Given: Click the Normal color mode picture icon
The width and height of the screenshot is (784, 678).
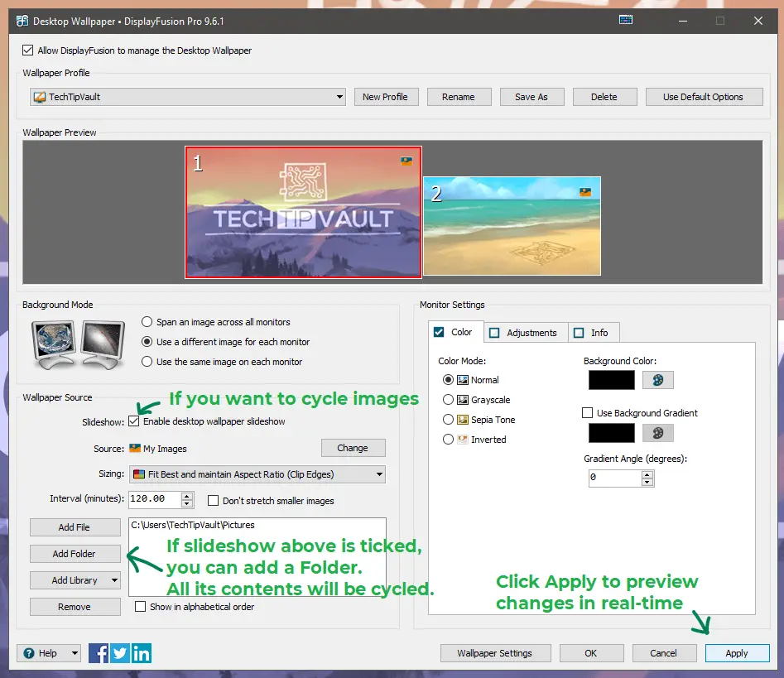Looking at the screenshot, I should (x=463, y=380).
